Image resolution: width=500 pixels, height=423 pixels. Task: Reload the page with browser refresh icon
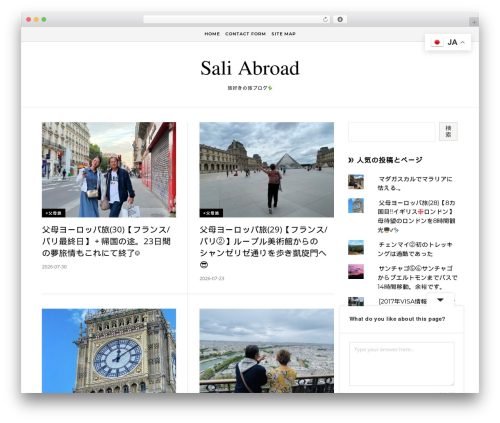(325, 20)
